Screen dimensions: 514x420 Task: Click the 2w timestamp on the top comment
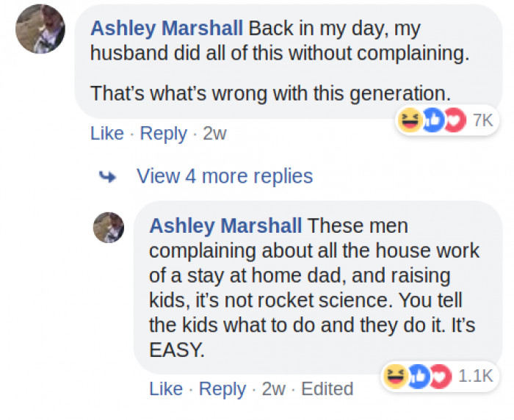click(214, 134)
